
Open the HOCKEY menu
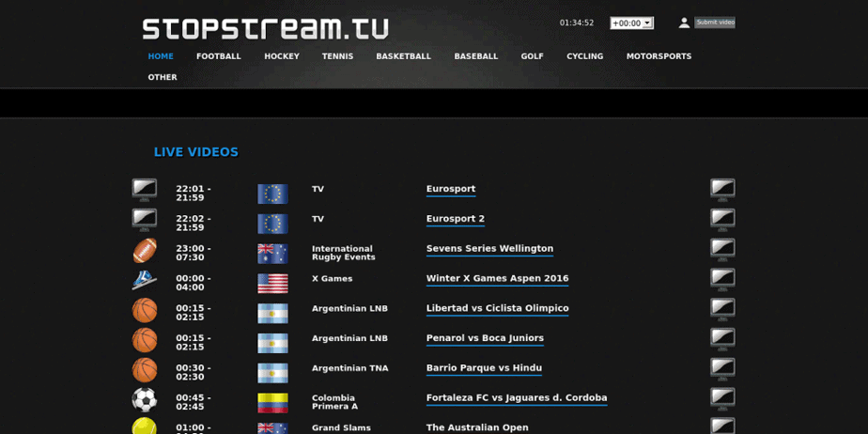[282, 56]
